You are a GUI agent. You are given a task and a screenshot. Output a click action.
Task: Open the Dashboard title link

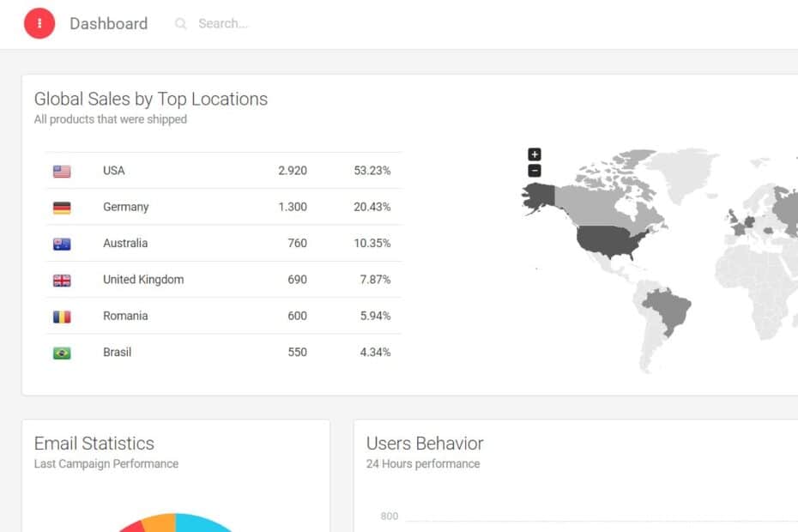[108, 23]
